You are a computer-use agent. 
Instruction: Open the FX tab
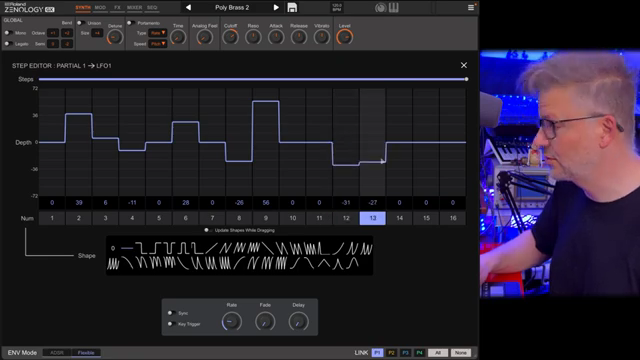117,7
